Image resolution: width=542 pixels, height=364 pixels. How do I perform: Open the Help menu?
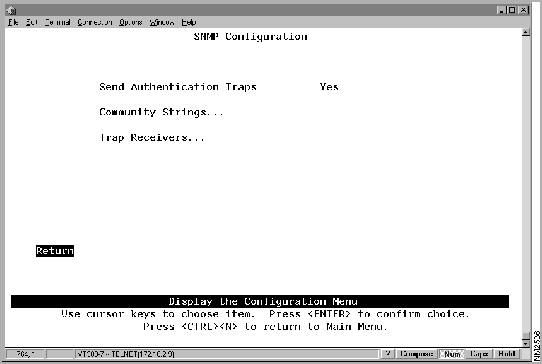pyautogui.click(x=189, y=22)
